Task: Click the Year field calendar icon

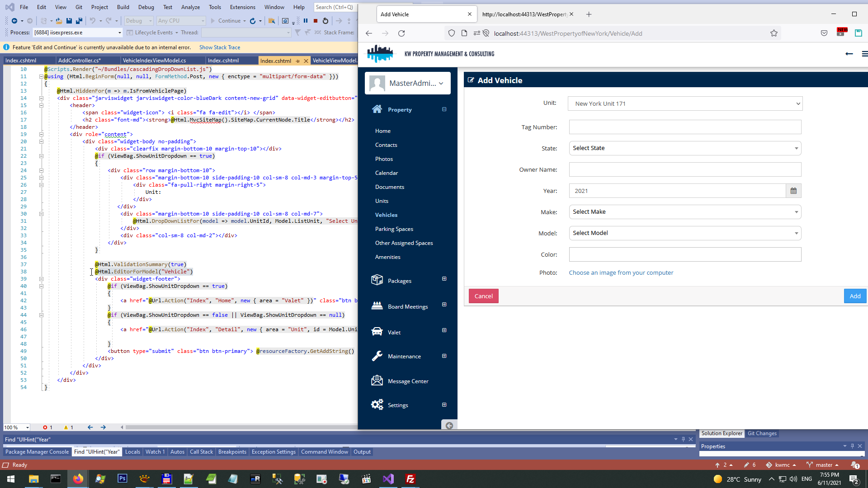Action: (x=793, y=191)
